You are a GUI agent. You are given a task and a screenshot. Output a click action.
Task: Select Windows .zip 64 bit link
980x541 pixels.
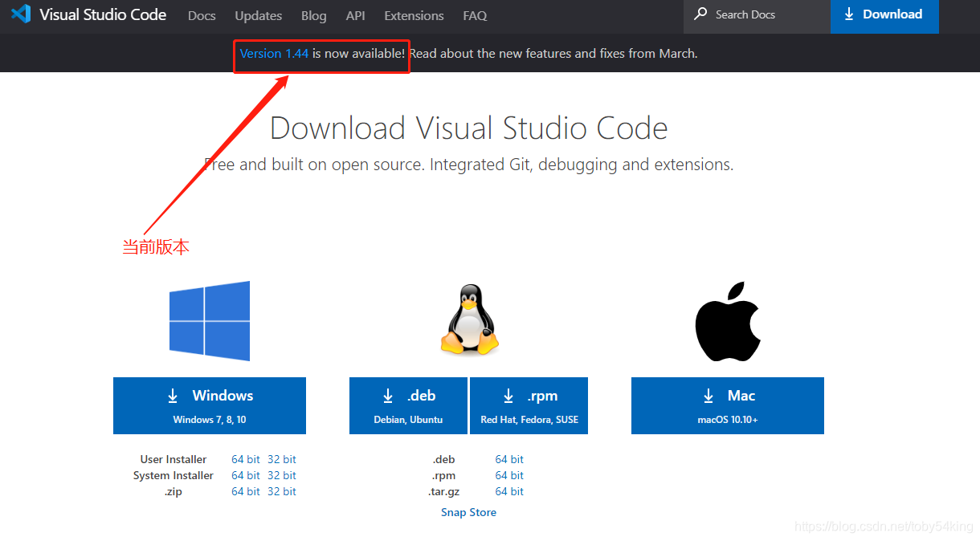point(246,491)
